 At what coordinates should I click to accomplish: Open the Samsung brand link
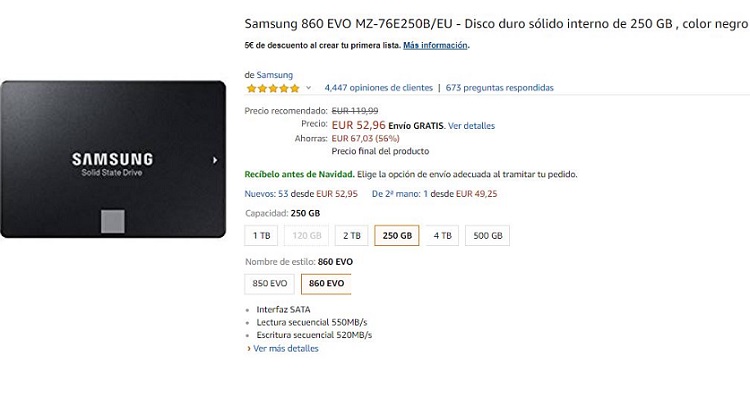pos(275,75)
